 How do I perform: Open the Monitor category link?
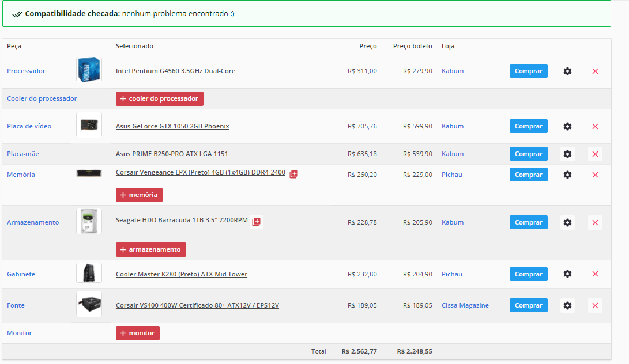[x=19, y=333]
